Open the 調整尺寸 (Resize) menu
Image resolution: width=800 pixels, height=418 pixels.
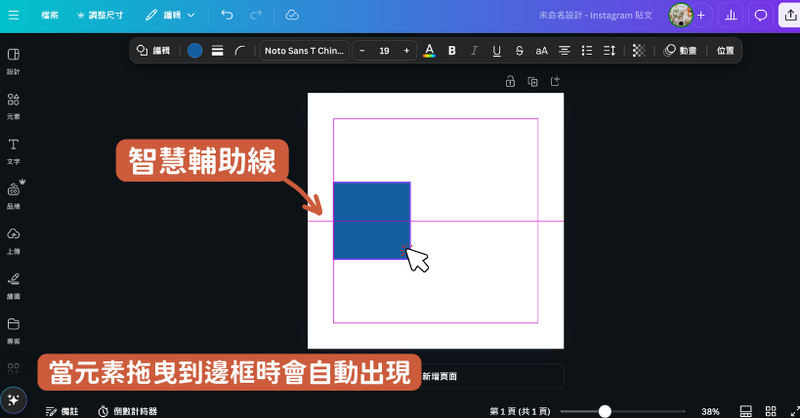[x=100, y=16]
